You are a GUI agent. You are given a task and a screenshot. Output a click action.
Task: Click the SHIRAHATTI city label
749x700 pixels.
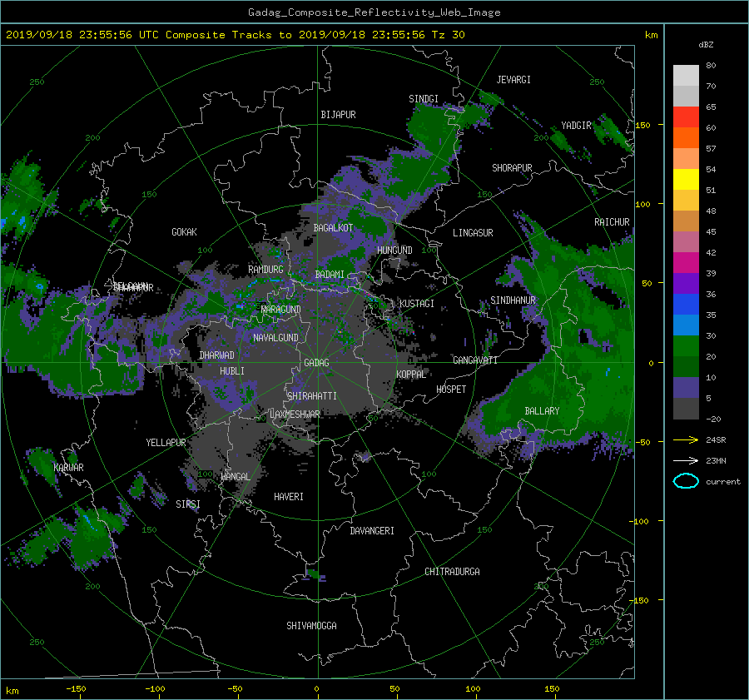click(x=312, y=396)
